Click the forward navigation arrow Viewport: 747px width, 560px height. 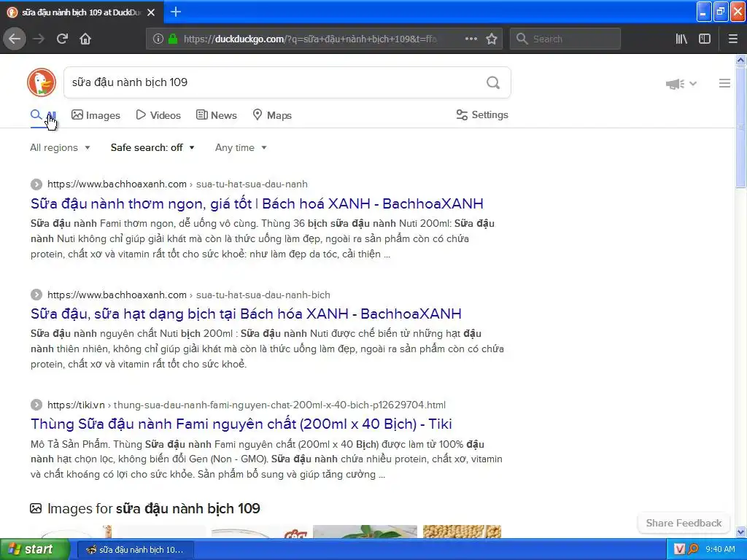tap(39, 39)
